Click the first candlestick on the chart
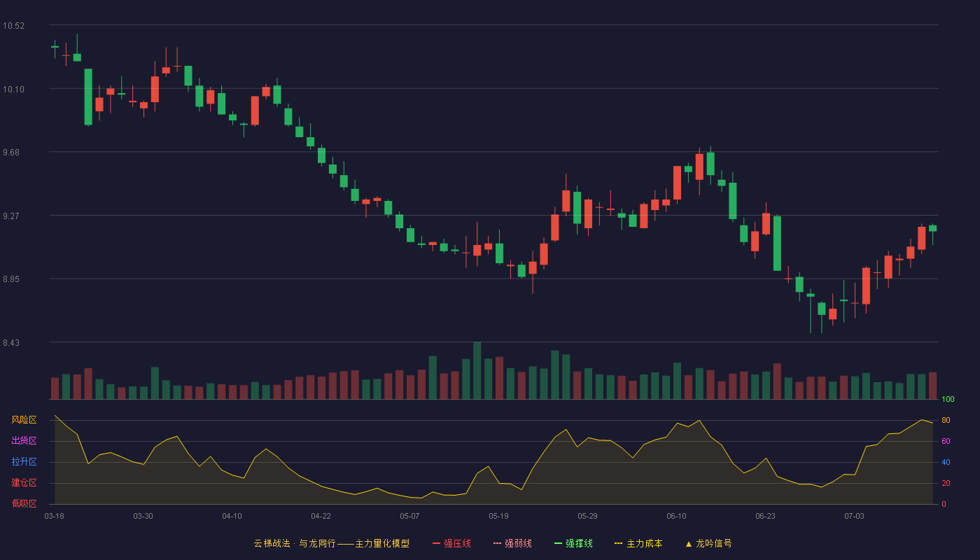 click(55, 48)
